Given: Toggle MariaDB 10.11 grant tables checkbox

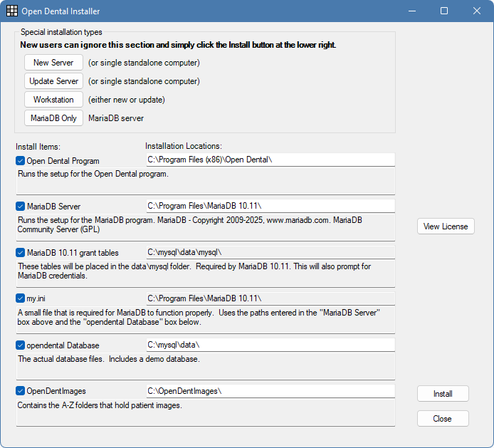Looking at the screenshot, I should pos(20,253).
